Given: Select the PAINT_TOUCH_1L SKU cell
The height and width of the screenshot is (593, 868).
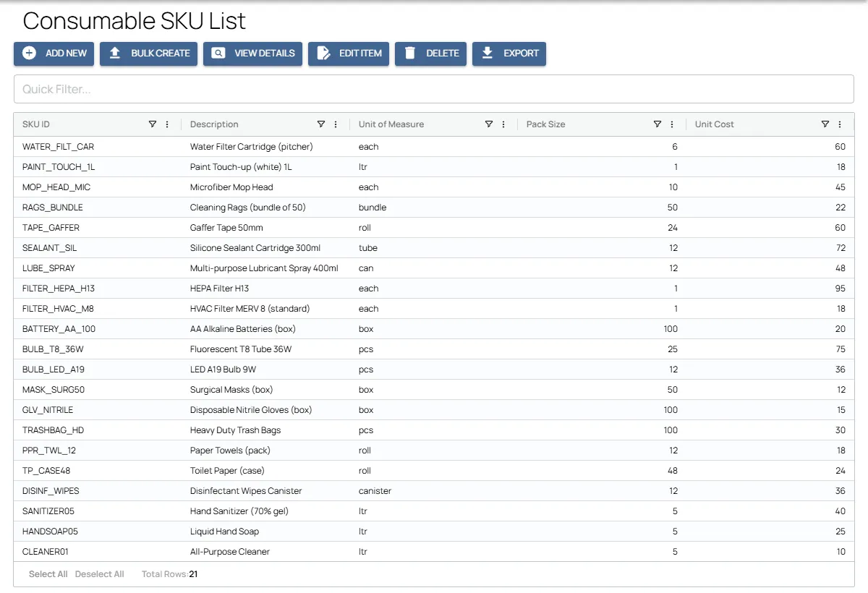Looking at the screenshot, I should 98,167.
